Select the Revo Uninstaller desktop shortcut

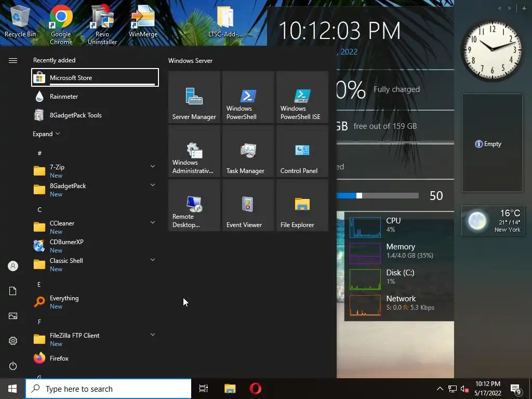click(102, 24)
